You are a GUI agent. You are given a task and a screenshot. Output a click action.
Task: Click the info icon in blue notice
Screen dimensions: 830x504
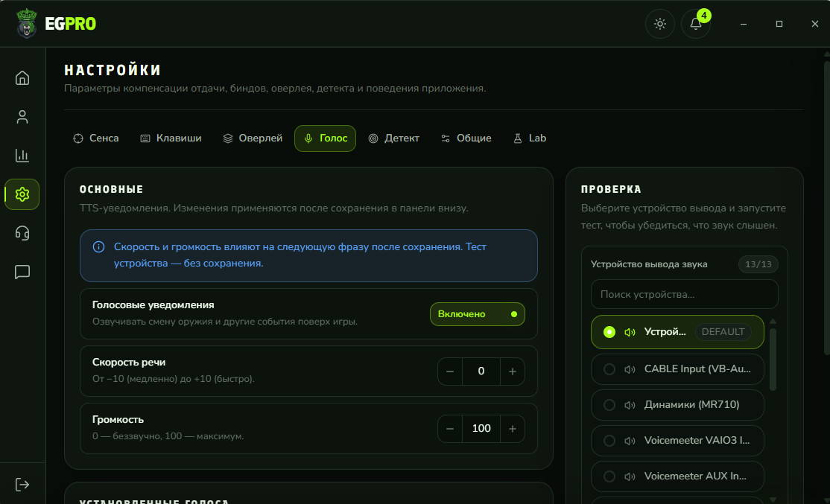tap(98, 247)
